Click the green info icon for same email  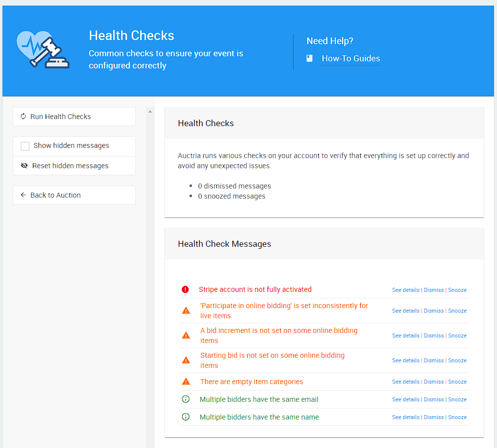[x=185, y=399]
